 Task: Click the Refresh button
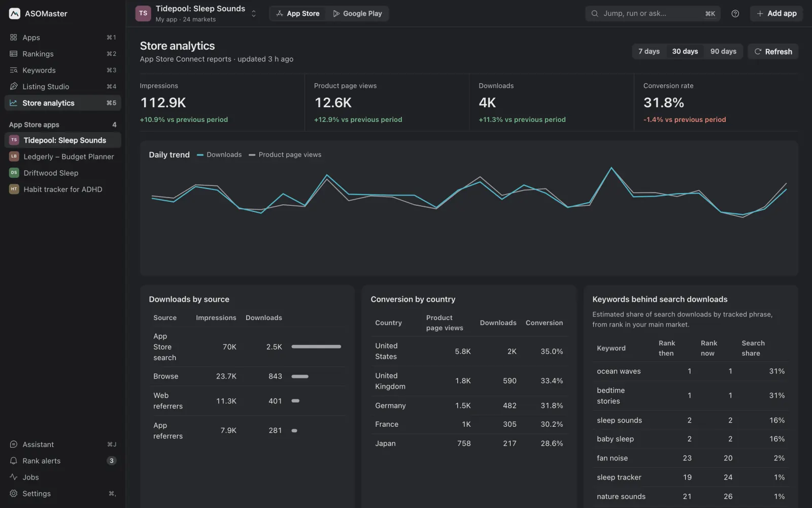click(x=773, y=51)
